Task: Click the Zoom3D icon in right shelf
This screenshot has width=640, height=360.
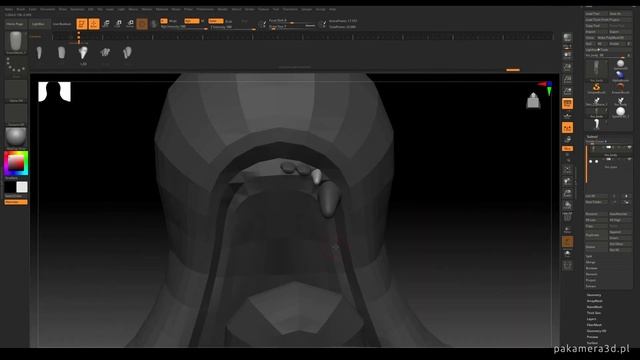Action: click(567, 193)
